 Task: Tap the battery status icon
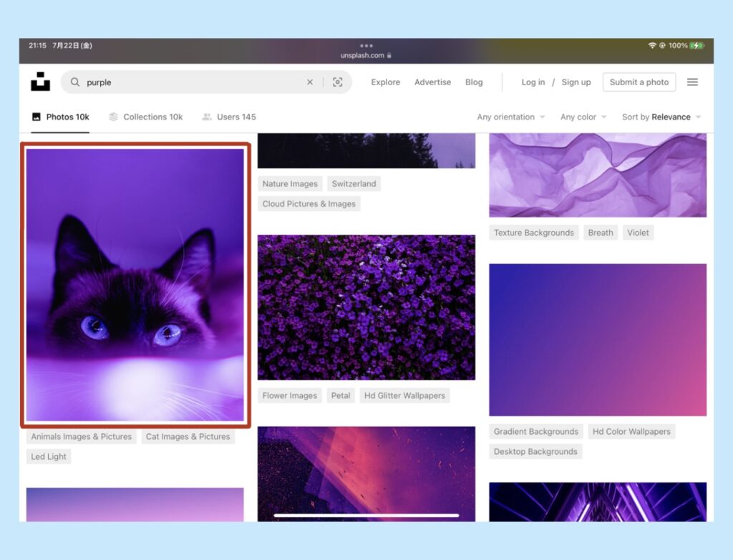[x=696, y=45]
